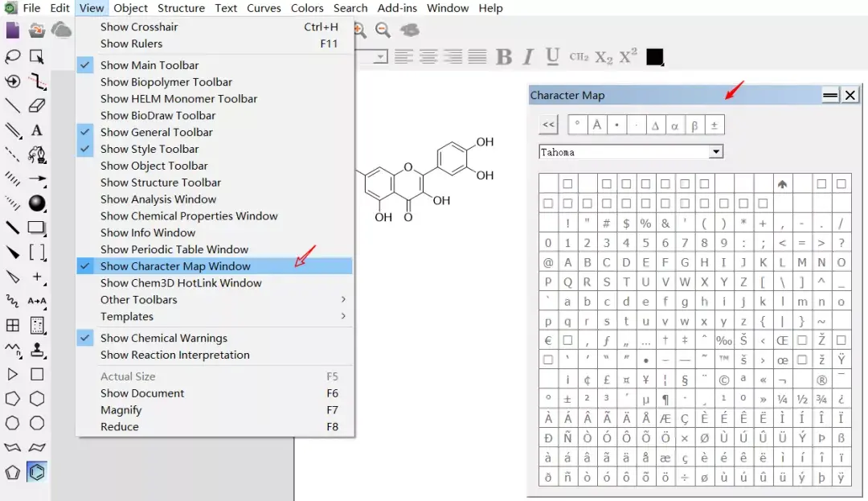Open the Object menu
The height and width of the screenshot is (501, 868).
130,8
